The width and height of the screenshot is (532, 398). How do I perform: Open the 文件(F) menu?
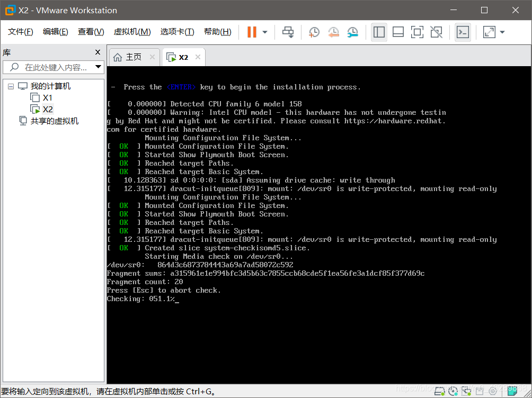point(20,32)
